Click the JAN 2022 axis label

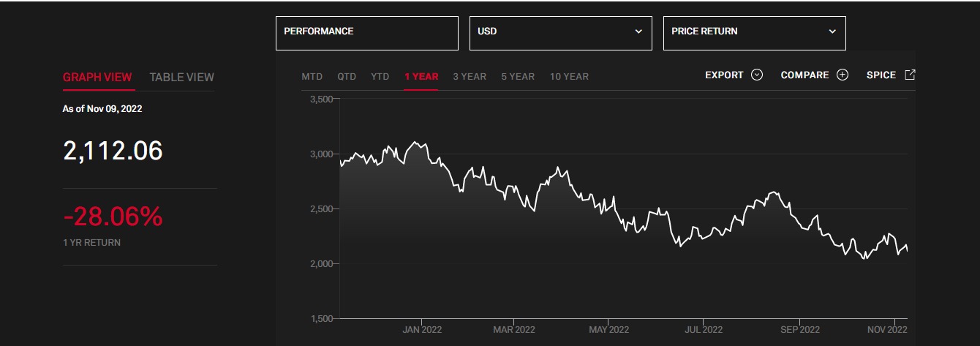point(422,330)
